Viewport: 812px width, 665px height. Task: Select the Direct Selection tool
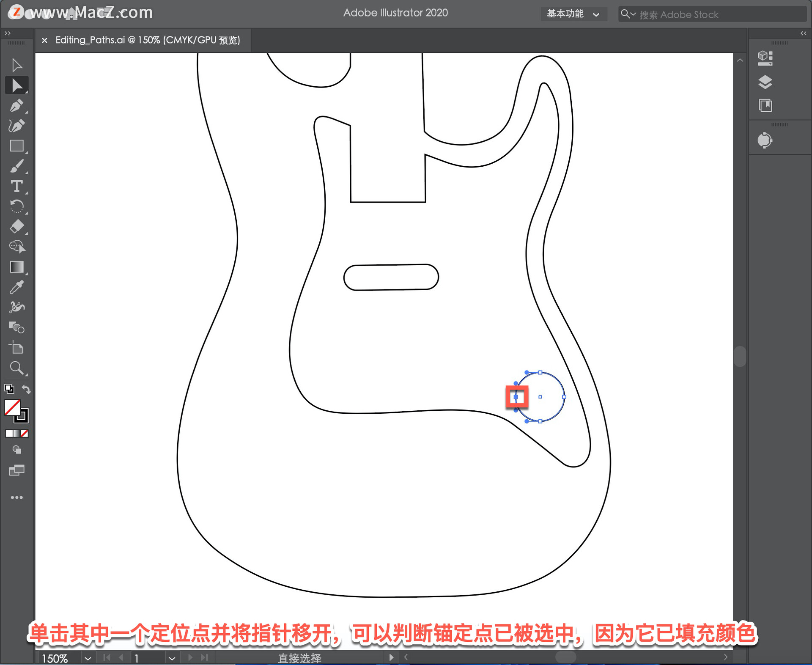[x=17, y=85]
